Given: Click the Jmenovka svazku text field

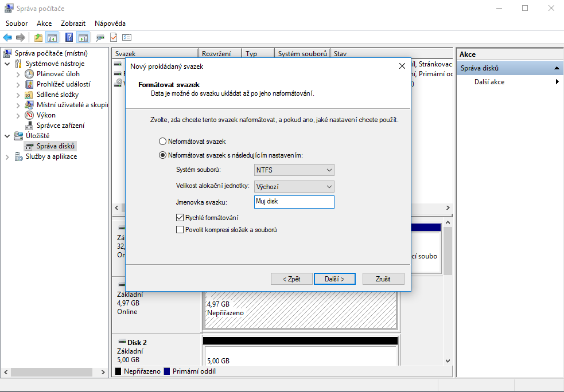Looking at the screenshot, I should click(x=294, y=202).
